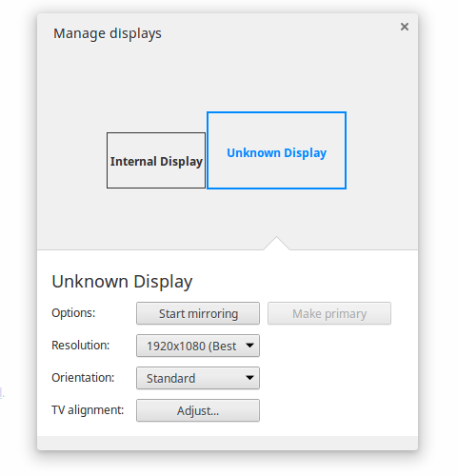The width and height of the screenshot is (457, 476).
Task: Click the blue link fragment at the left edge
Action: [2, 393]
